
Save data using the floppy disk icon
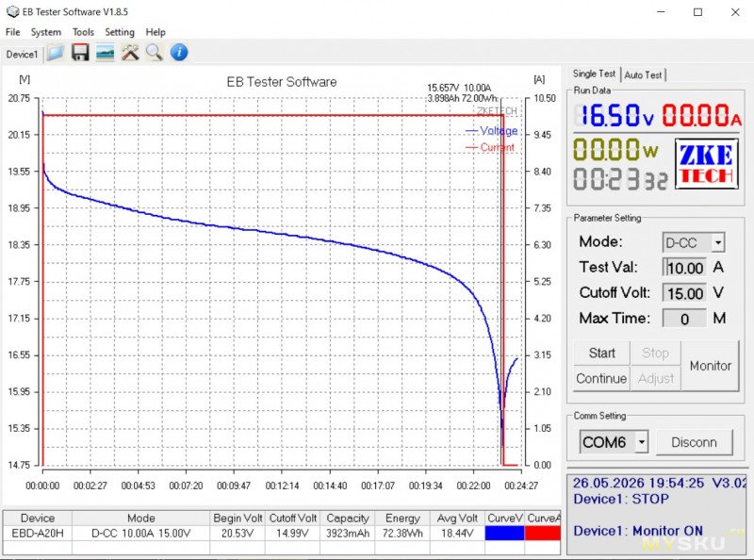point(80,53)
